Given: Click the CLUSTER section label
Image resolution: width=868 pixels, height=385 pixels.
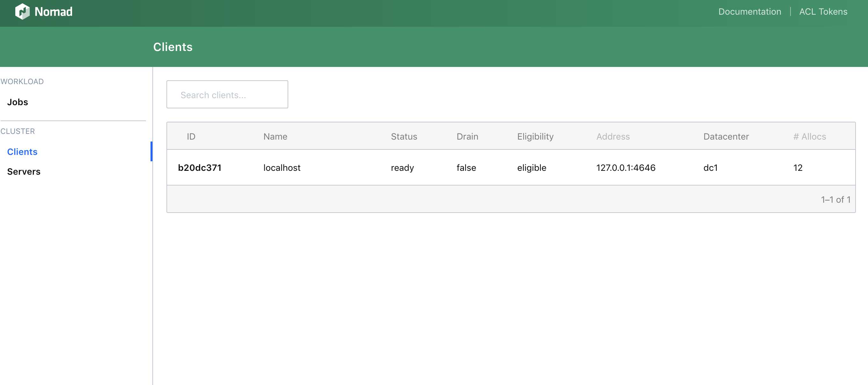Looking at the screenshot, I should [18, 131].
